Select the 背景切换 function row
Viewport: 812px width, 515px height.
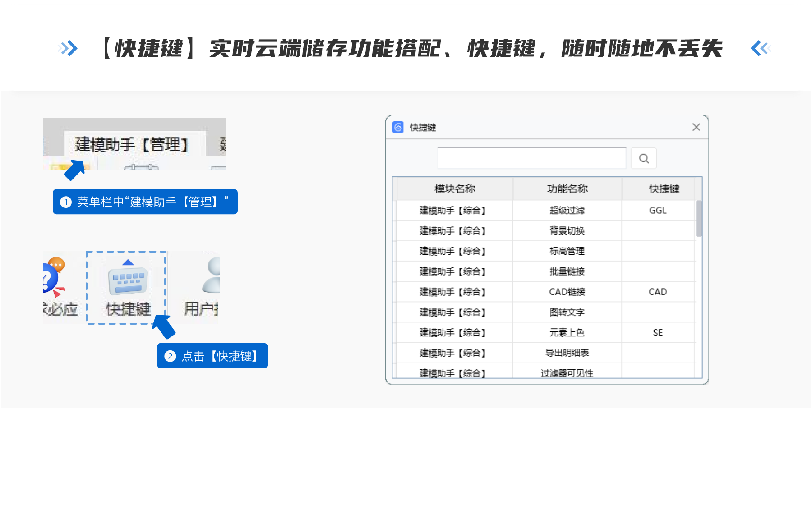(x=567, y=231)
